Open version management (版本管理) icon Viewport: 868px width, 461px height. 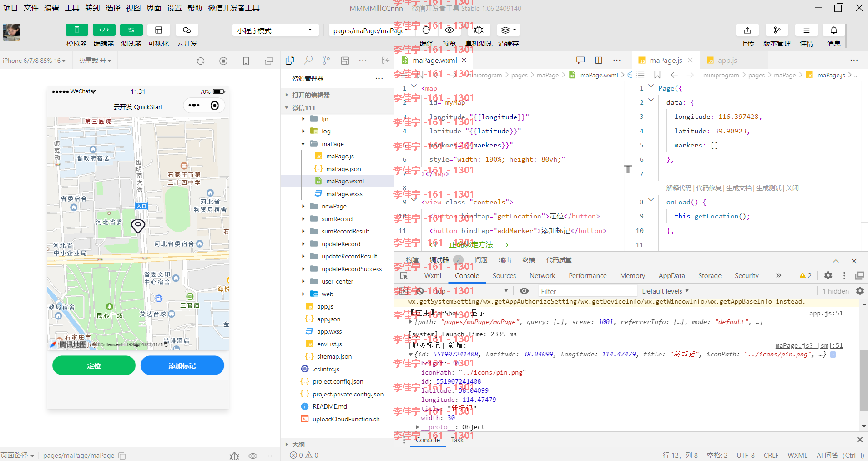(x=777, y=30)
